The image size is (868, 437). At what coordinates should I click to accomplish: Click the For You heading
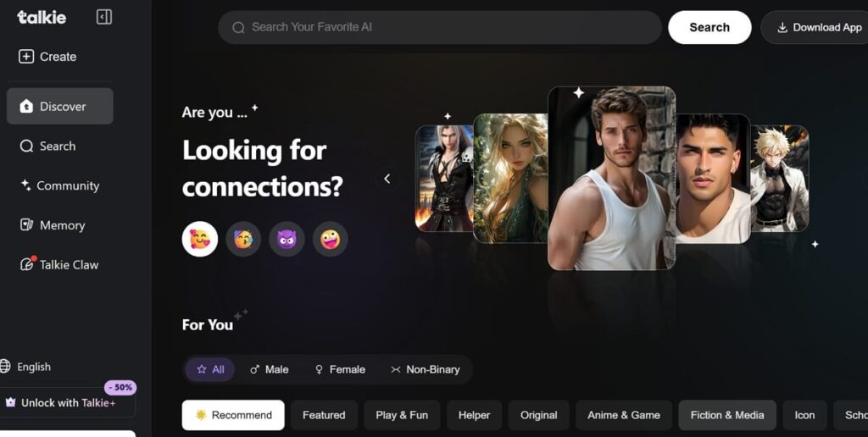(x=208, y=324)
